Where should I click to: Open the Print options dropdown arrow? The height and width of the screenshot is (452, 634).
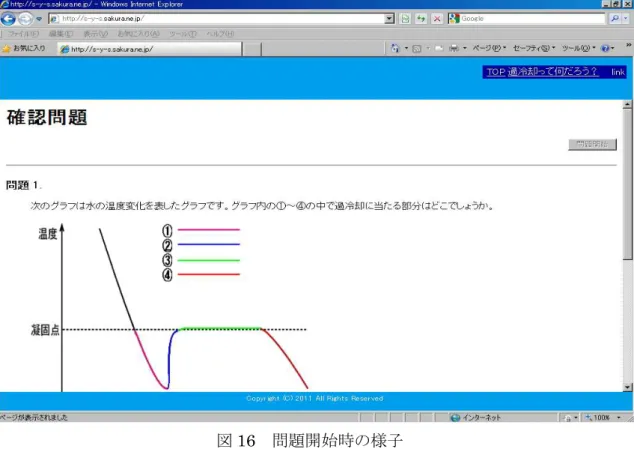click(x=465, y=49)
